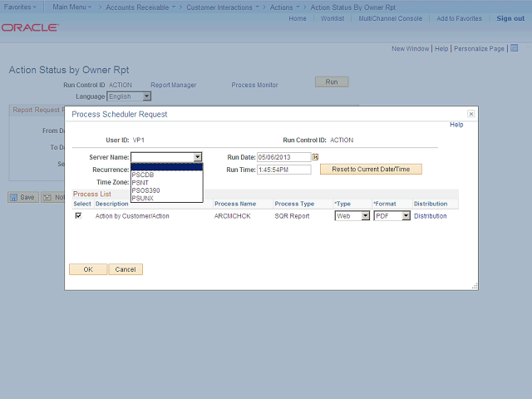The image size is (532, 399).
Task: Open the Run Date calendar picker icon
Action: (x=315, y=157)
